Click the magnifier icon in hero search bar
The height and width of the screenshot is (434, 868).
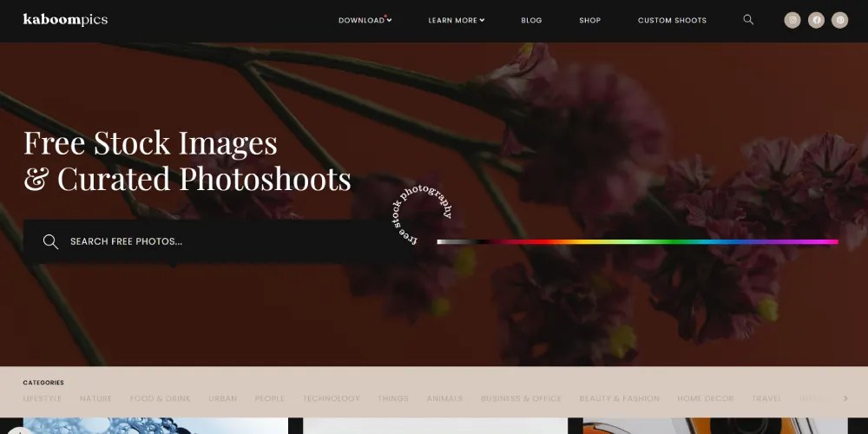[x=50, y=241]
